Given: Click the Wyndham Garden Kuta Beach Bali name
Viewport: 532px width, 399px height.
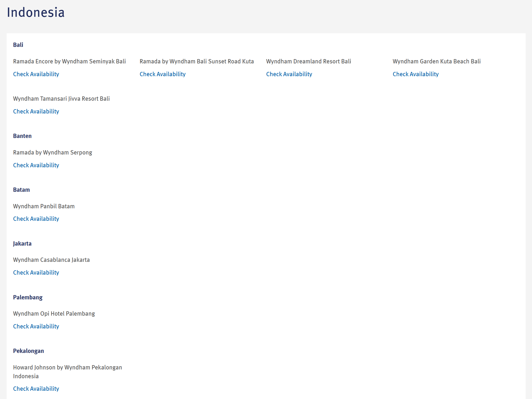Looking at the screenshot, I should (436, 61).
